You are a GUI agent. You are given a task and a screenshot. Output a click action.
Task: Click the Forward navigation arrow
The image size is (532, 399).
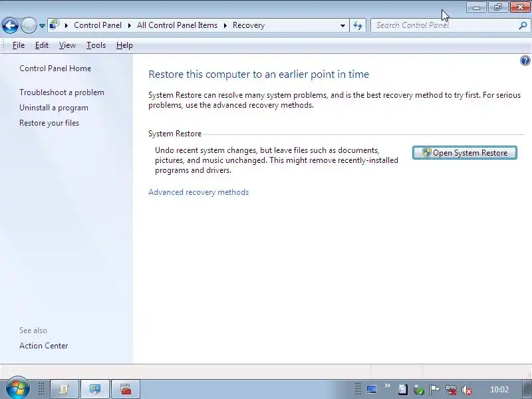tap(29, 25)
